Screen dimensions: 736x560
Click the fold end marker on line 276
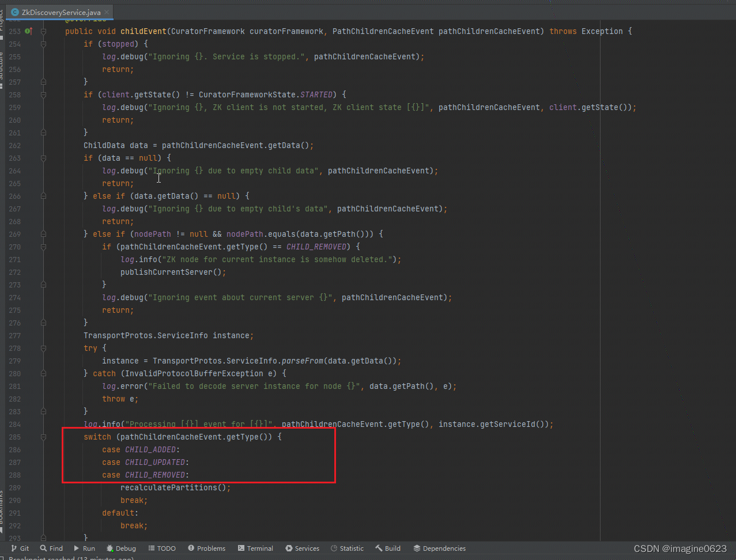pyautogui.click(x=43, y=323)
